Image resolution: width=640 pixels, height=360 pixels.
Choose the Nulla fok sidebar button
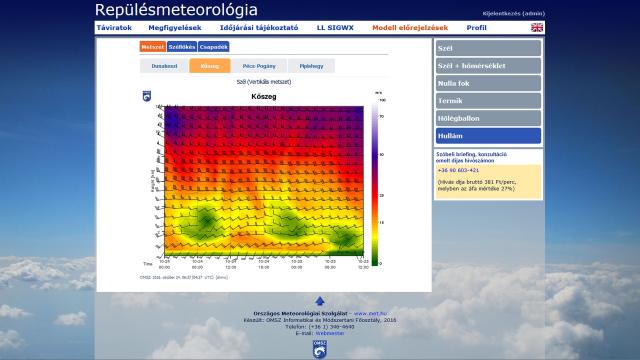click(x=488, y=83)
